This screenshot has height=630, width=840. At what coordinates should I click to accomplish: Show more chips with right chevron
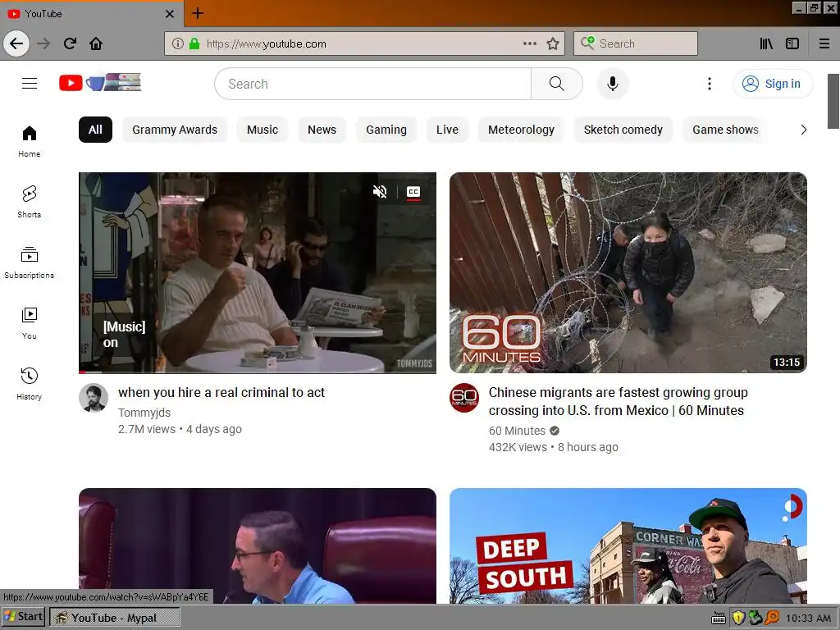tap(803, 130)
